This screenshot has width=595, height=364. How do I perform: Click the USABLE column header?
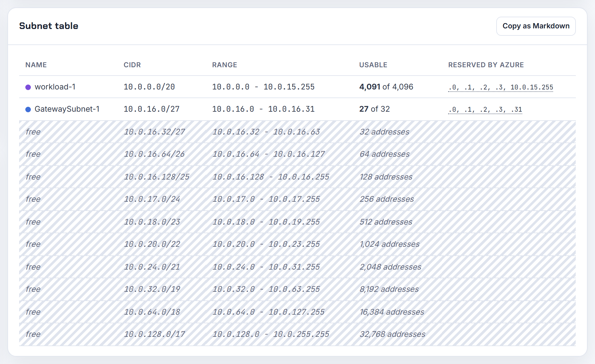coord(373,65)
